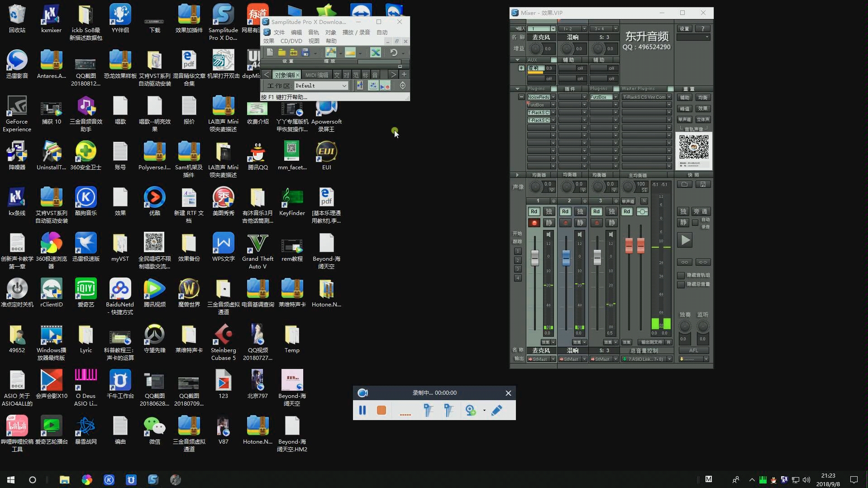Screen dimensions: 868x488
Task: Toggle Rd automation read on channel 3
Action: pos(596,211)
